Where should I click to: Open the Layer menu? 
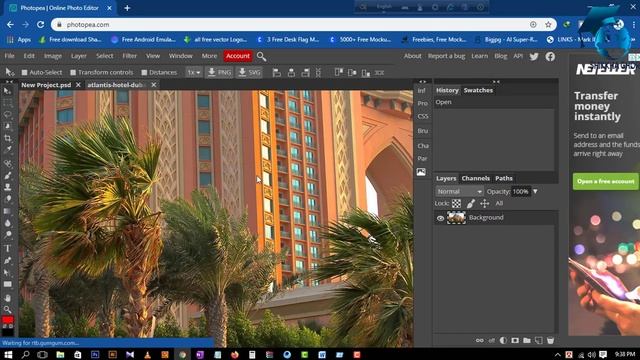coord(78,56)
